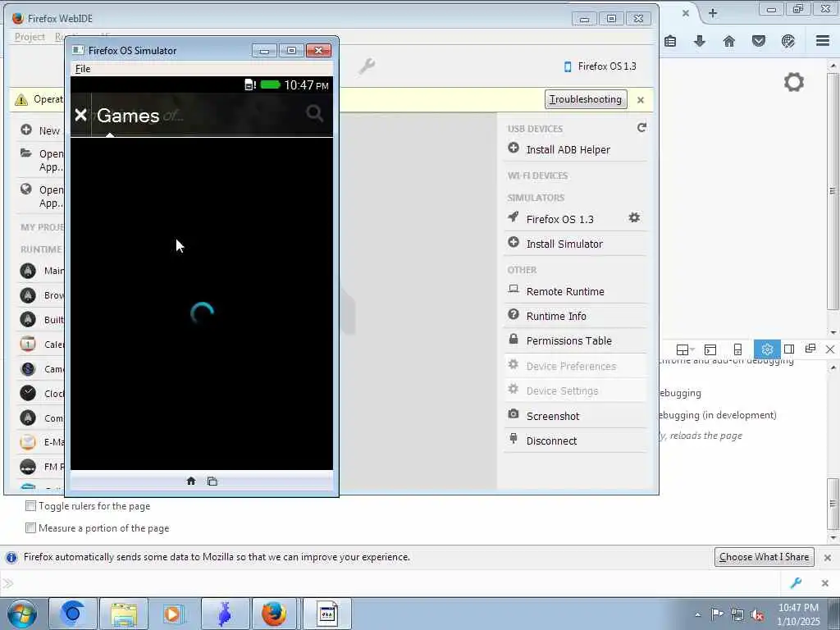
Task: Open Runtime Info
Action: coord(575,316)
